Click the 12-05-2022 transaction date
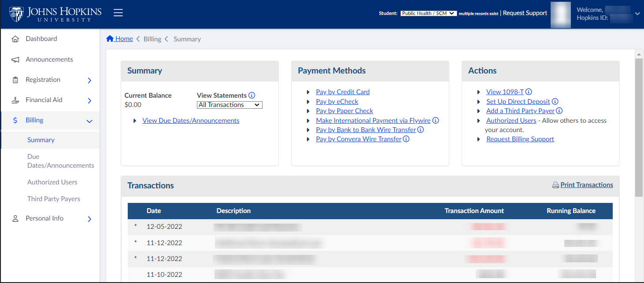The image size is (644, 283). click(x=164, y=227)
